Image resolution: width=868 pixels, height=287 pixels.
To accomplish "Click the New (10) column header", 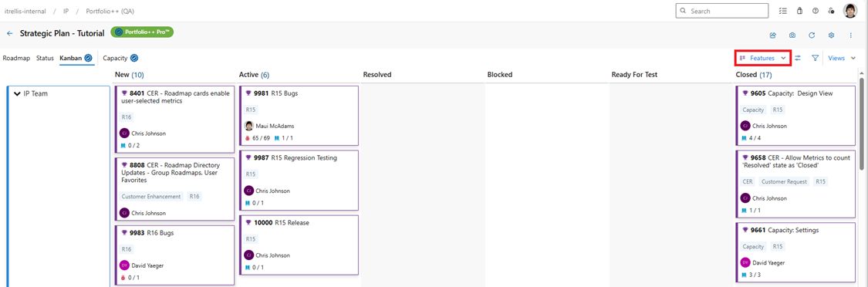I will coord(130,74).
